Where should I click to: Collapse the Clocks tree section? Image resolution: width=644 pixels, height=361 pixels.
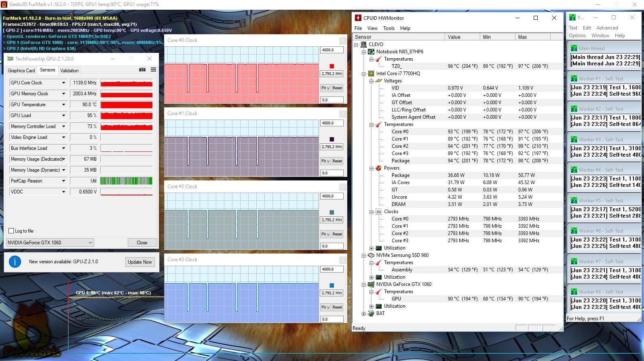(372, 212)
